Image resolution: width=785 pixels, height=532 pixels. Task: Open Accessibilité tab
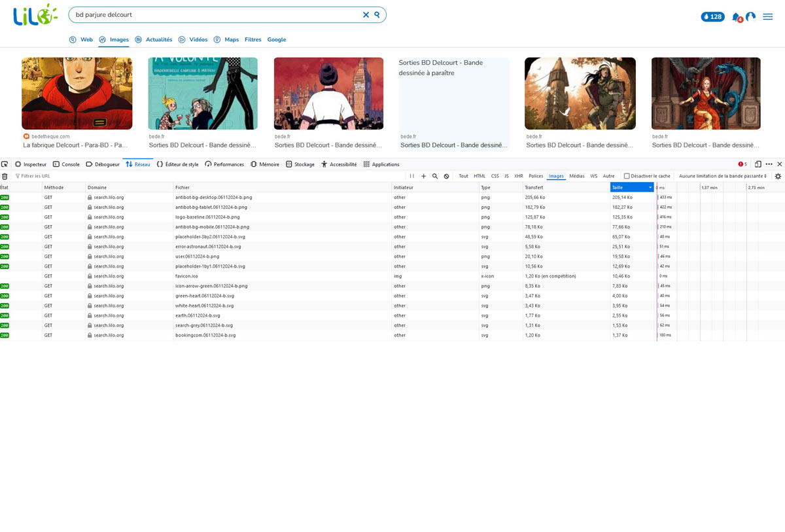coord(338,164)
